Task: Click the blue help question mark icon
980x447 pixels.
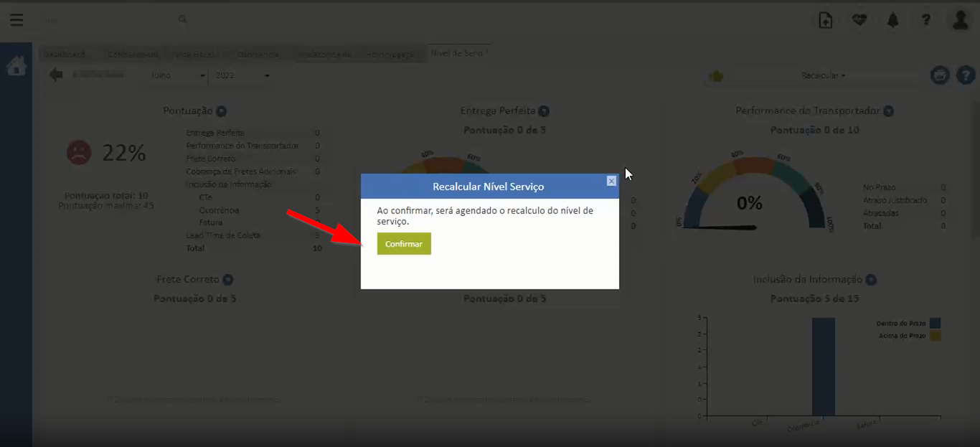Action: (x=965, y=75)
